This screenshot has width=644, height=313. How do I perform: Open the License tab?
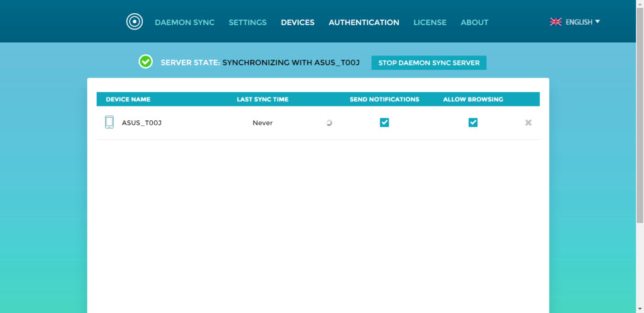pyautogui.click(x=430, y=22)
